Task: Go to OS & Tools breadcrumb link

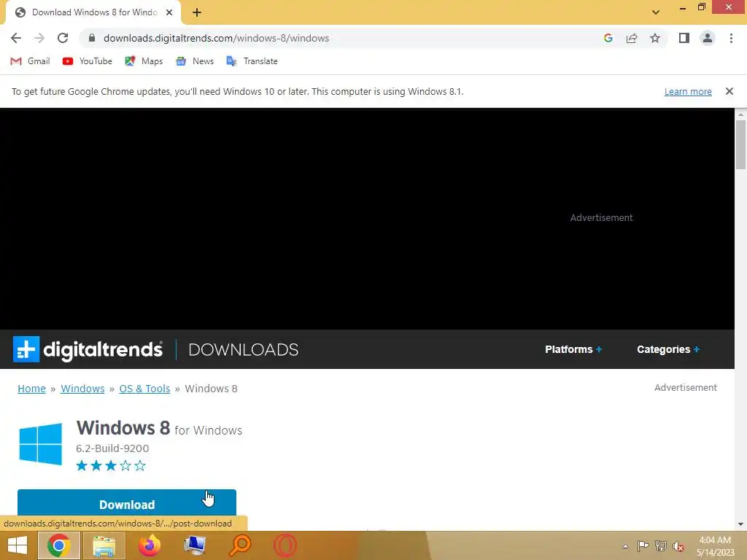Action: coord(144,389)
